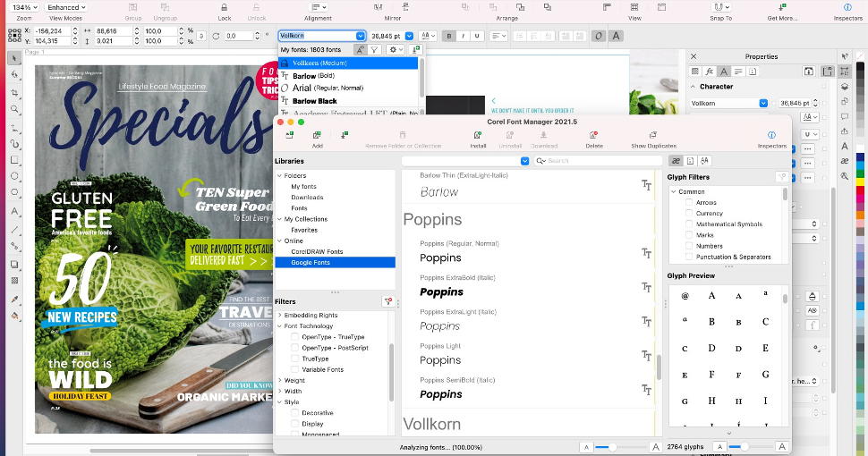Image resolution: width=868 pixels, height=456 pixels.
Task: Select the Pick tool in toolbox
Action: [x=15, y=58]
